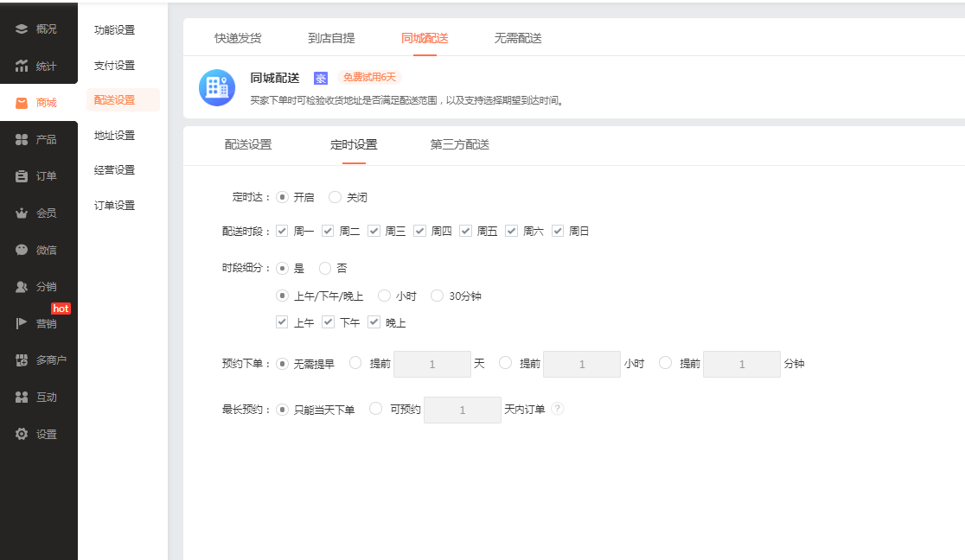Select the 关闭 radio for 定时达

coord(336,197)
